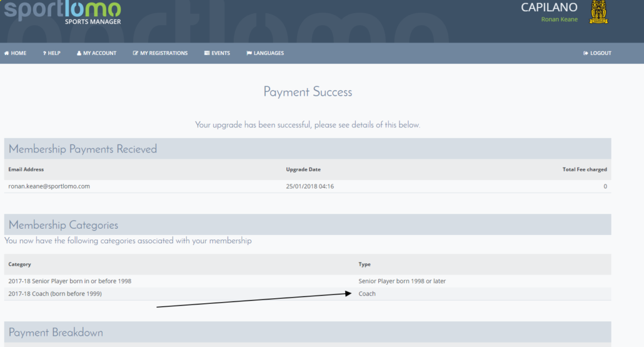Click the My Registrations edit icon
This screenshot has width=644, height=347.
pyautogui.click(x=136, y=53)
